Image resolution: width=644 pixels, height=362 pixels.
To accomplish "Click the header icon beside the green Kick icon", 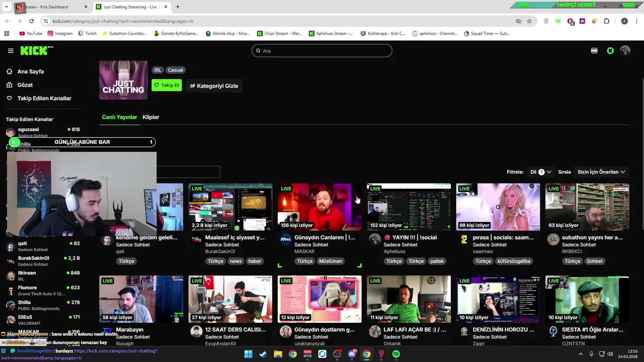I will point(594,51).
